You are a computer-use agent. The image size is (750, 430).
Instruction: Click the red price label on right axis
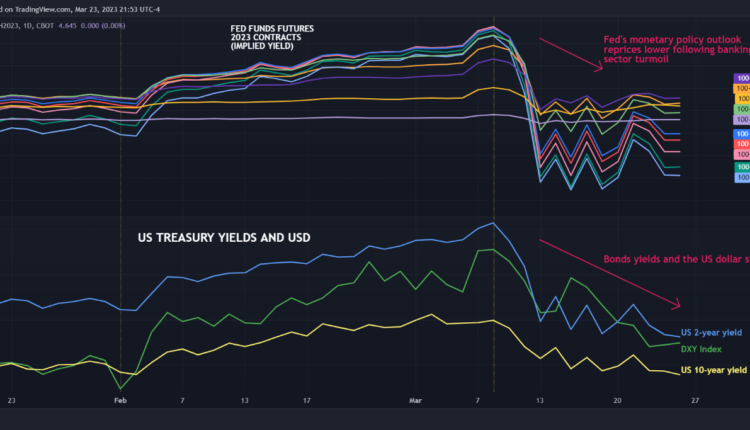[742, 144]
